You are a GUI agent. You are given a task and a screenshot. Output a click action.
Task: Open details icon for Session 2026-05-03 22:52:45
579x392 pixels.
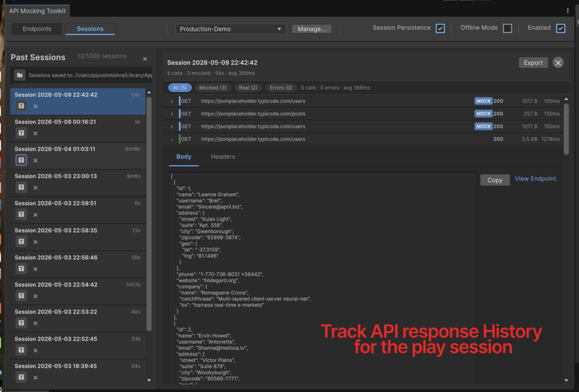coord(21,350)
